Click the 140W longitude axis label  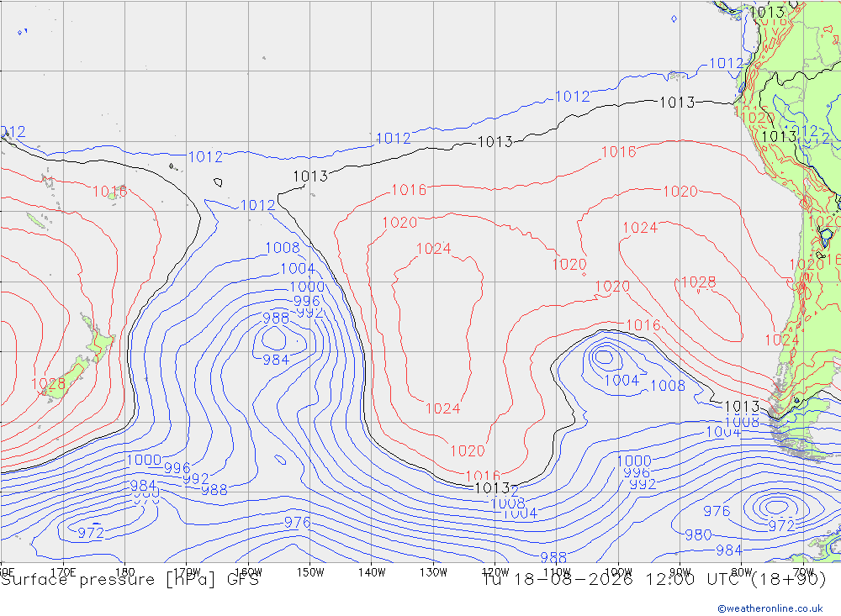[372, 572]
